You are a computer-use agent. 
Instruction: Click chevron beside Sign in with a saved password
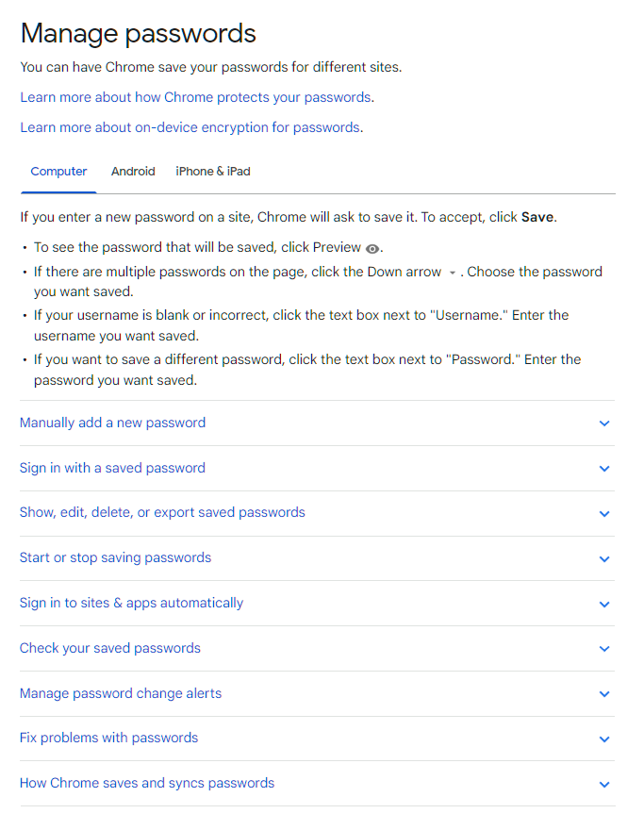pyautogui.click(x=604, y=469)
